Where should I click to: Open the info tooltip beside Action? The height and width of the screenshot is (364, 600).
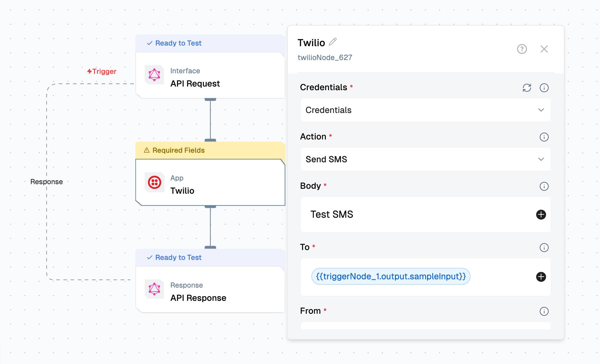(544, 137)
